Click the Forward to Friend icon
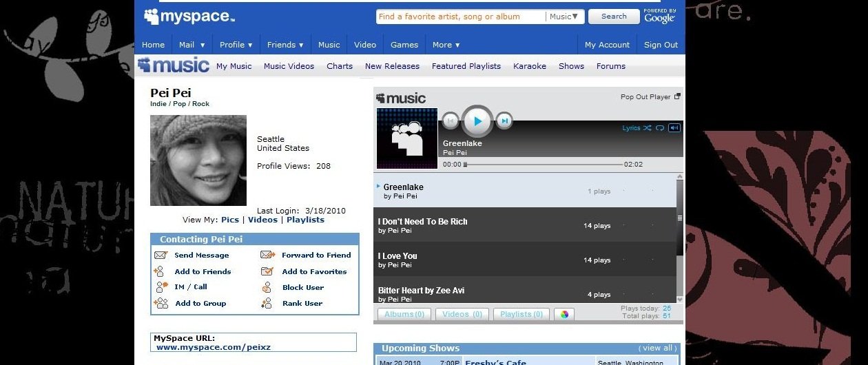 click(268, 255)
